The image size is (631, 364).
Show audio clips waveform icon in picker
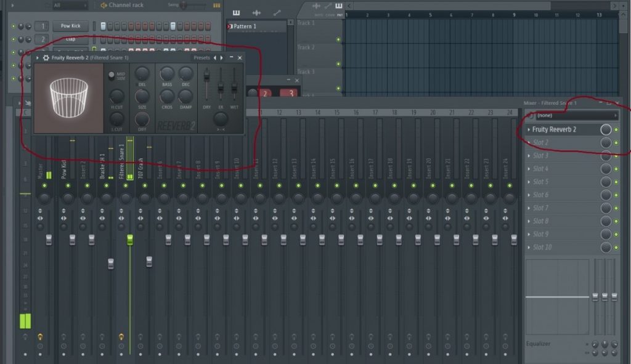256,13
